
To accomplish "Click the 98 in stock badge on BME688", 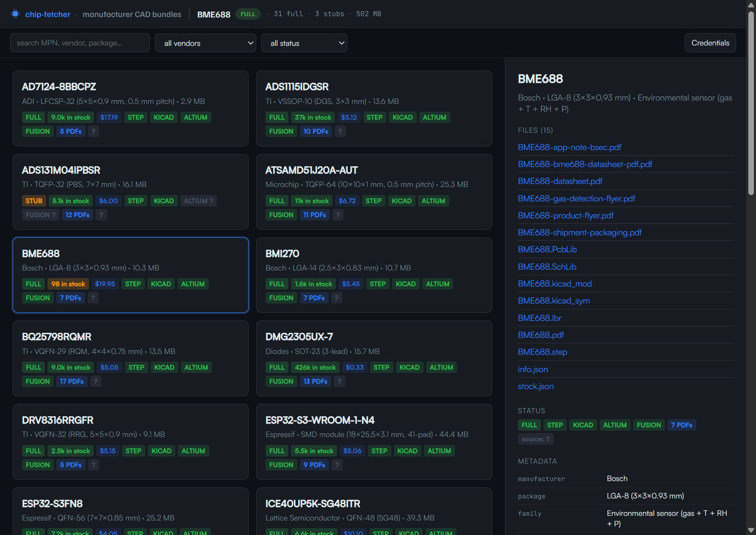I will pos(68,284).
